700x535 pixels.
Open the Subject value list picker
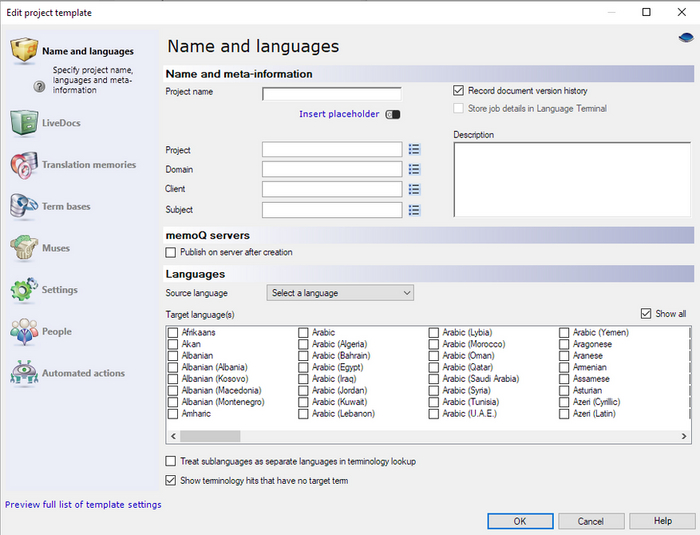coord(414,210)
